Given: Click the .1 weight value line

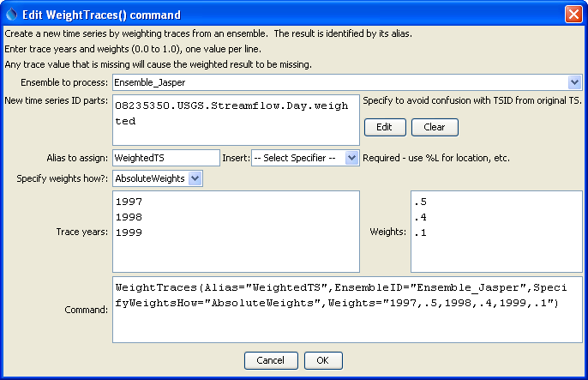Looking at the screenshot, I should point(420,232).
